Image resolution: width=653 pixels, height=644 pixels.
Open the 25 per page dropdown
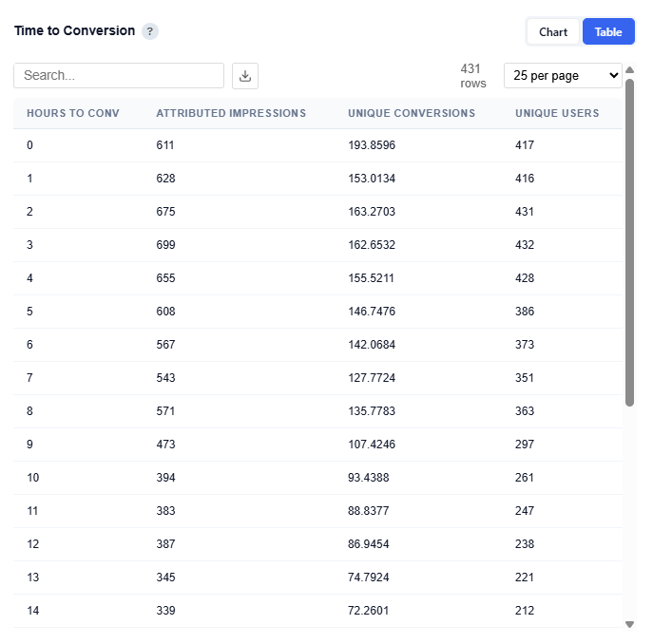click(x=563, y=76)
